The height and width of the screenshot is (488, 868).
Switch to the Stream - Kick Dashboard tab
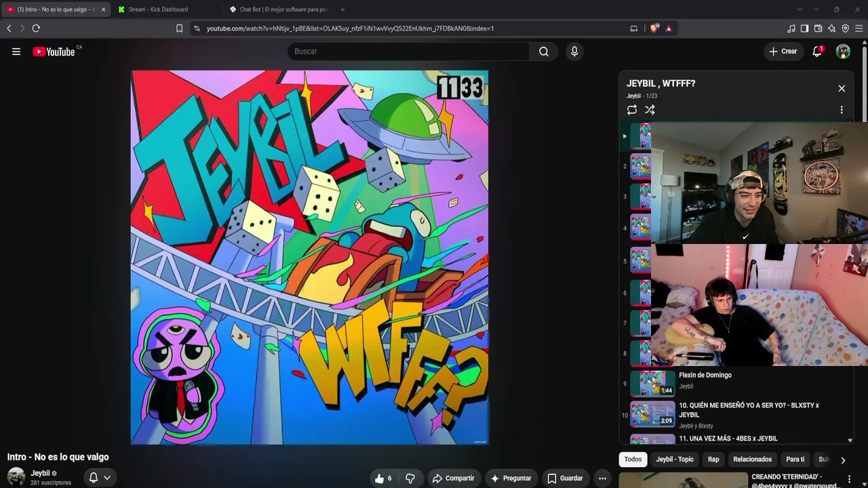click(x=166, y=9)
